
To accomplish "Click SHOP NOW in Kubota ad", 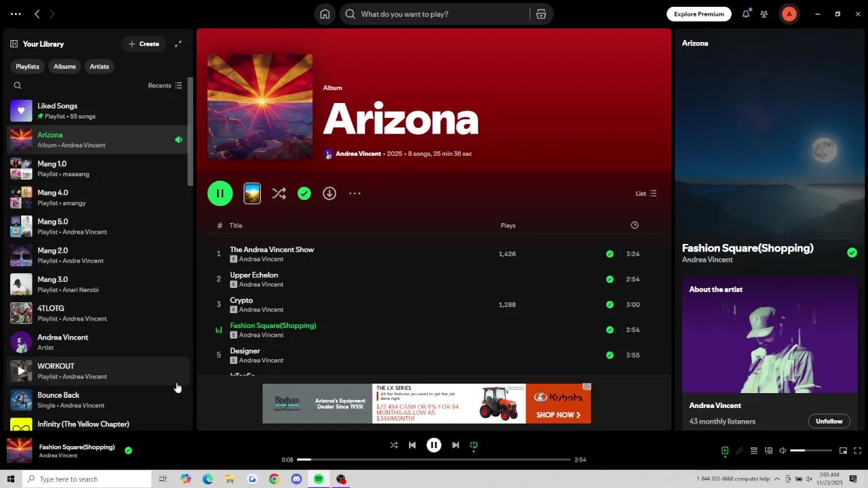I will coord(558,415).
